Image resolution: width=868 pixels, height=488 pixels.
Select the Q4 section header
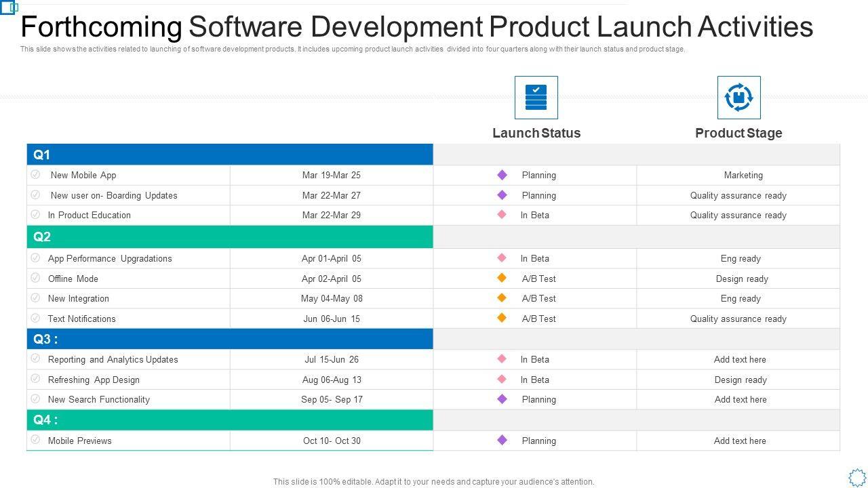click(x=230, y=420)
